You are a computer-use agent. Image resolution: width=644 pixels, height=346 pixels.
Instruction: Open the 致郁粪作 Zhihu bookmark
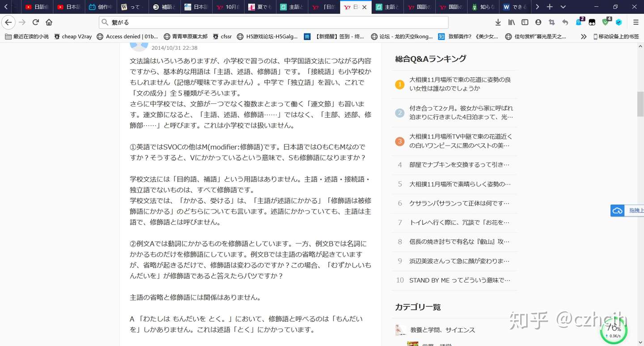tap(469, 37)
